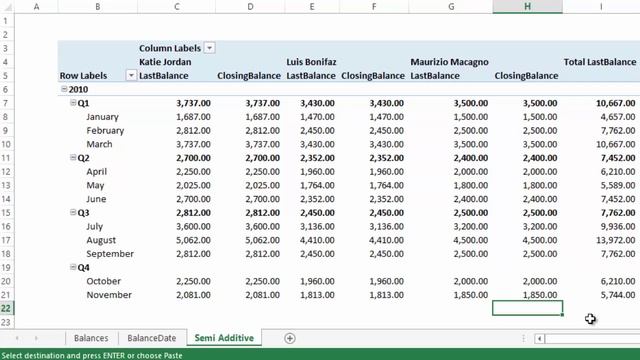This screenshot has width=640, height=360.
Task: Click the sheet tab bar splitter dots
Action: (x=523, y=338)
